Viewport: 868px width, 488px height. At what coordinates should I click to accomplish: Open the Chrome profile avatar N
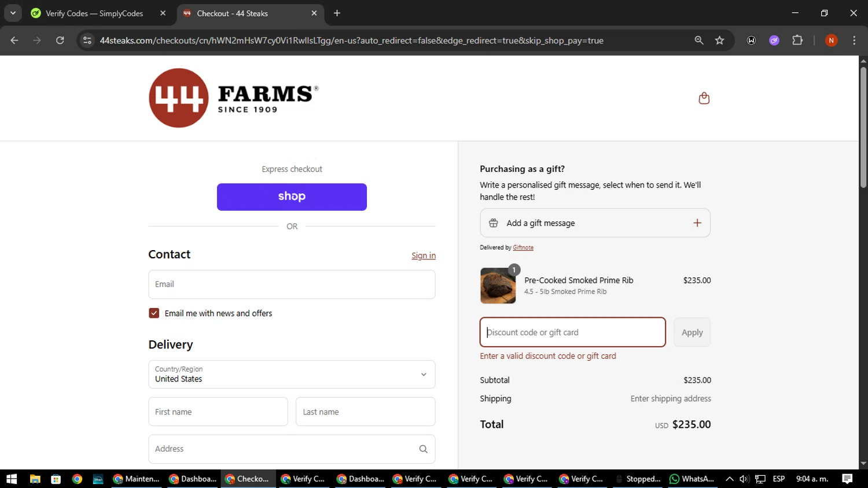pos(831,41)
